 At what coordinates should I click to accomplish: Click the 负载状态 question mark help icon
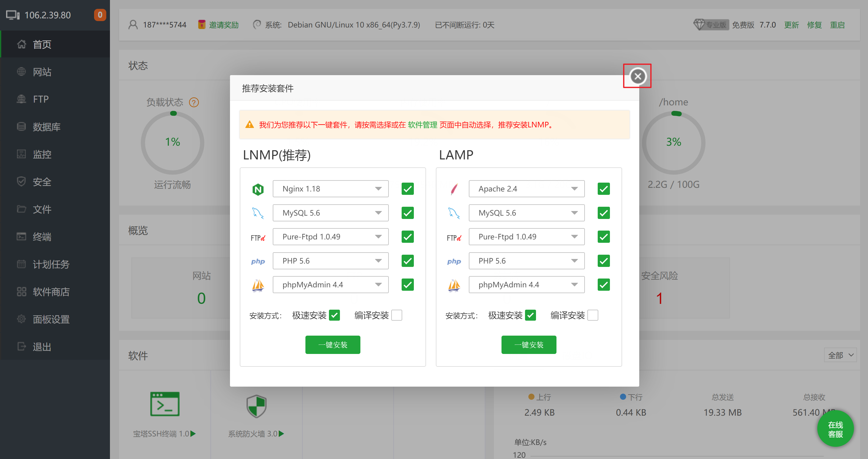(194, 102)
